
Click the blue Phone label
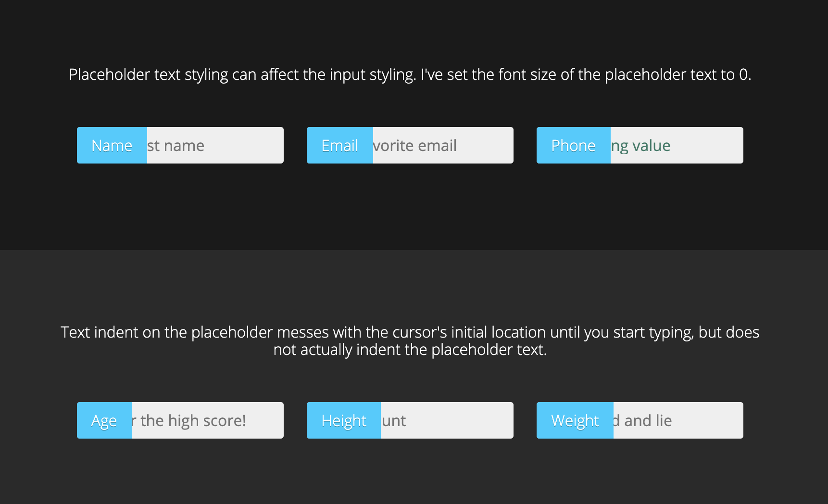click(x=574, y=145)
